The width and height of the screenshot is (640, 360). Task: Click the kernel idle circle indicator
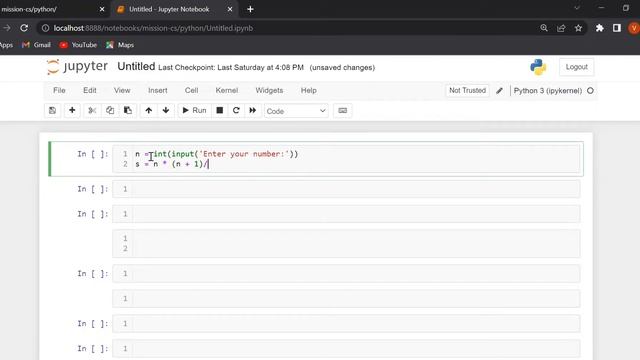590,91
